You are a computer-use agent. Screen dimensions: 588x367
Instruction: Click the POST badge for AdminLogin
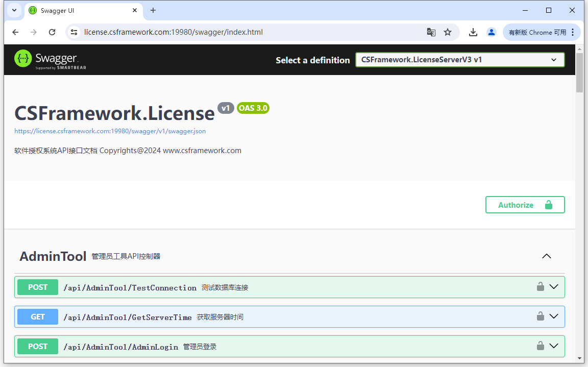tap(38, 347)
